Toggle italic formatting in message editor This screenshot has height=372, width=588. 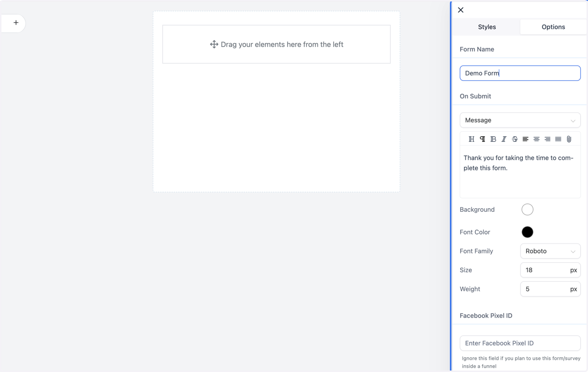(504, 139)
